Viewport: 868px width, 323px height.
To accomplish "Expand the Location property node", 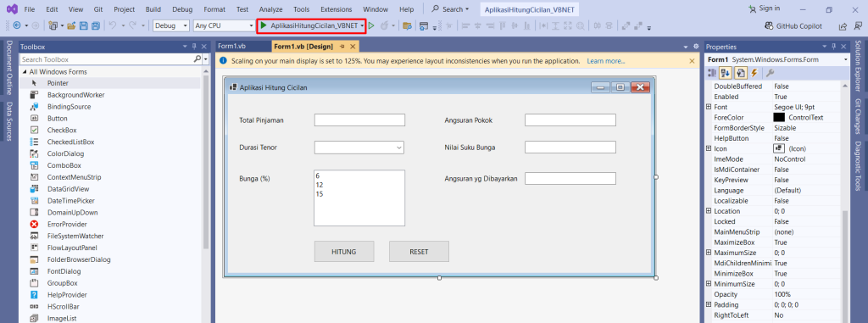I will (709, 211).
